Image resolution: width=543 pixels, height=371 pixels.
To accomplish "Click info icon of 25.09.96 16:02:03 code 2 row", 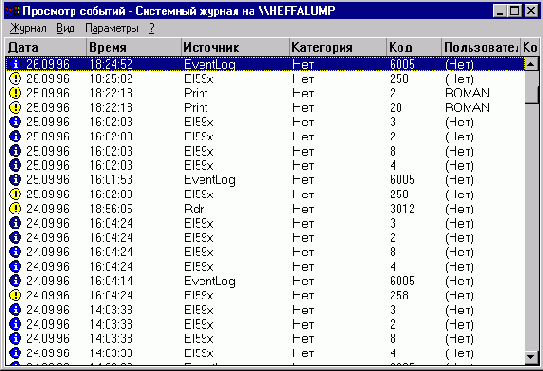I will pyautogui.click(x=15, y=136).
